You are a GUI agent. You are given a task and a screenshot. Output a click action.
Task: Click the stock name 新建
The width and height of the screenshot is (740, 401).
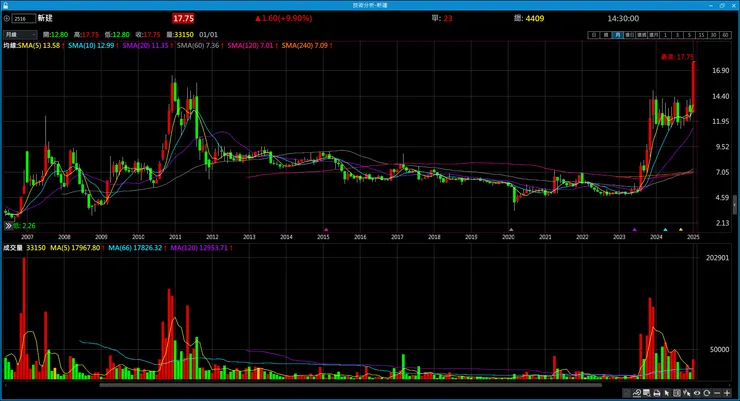45,18
